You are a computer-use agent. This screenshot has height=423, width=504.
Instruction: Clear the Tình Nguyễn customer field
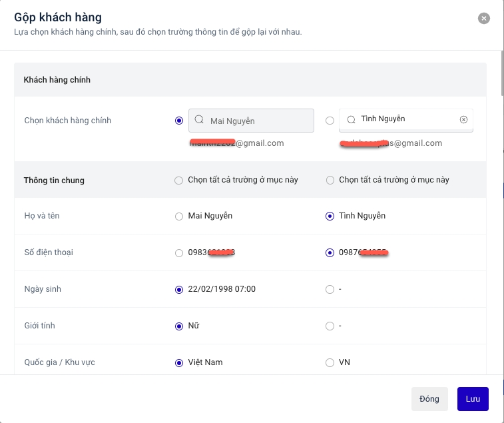click(x=463, y=120)
